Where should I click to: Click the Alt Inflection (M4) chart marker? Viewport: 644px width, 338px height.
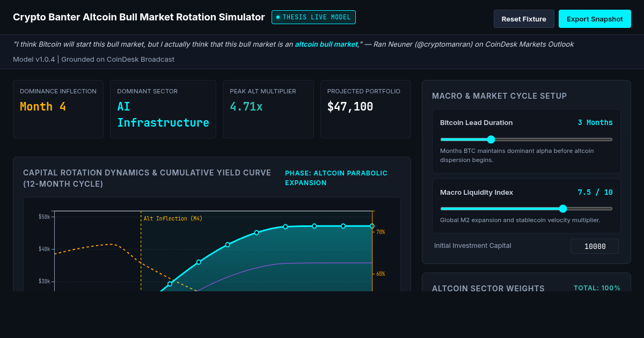tap(173, 218)
